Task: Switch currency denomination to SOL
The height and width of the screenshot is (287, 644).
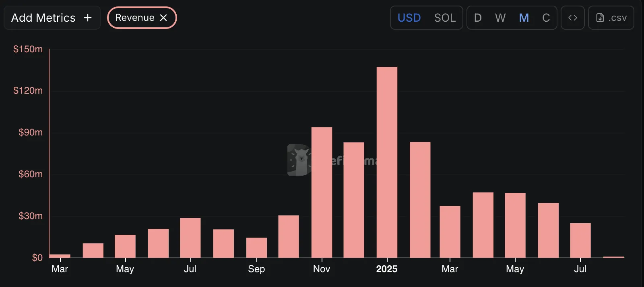Action: pyautogui.click(x=445, y=18)
